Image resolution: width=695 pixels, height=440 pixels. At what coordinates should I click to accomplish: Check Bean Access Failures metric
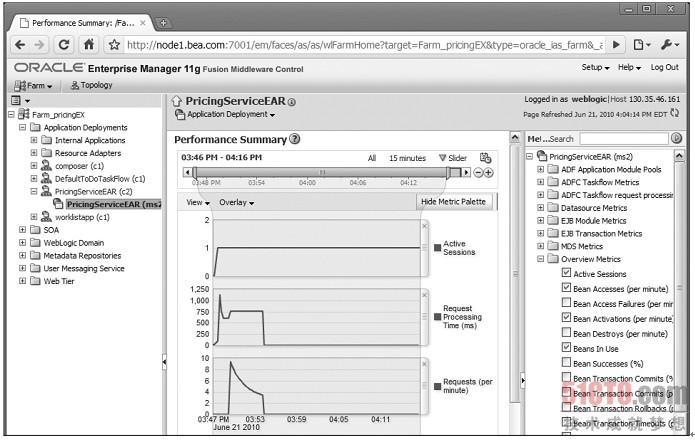566,303
